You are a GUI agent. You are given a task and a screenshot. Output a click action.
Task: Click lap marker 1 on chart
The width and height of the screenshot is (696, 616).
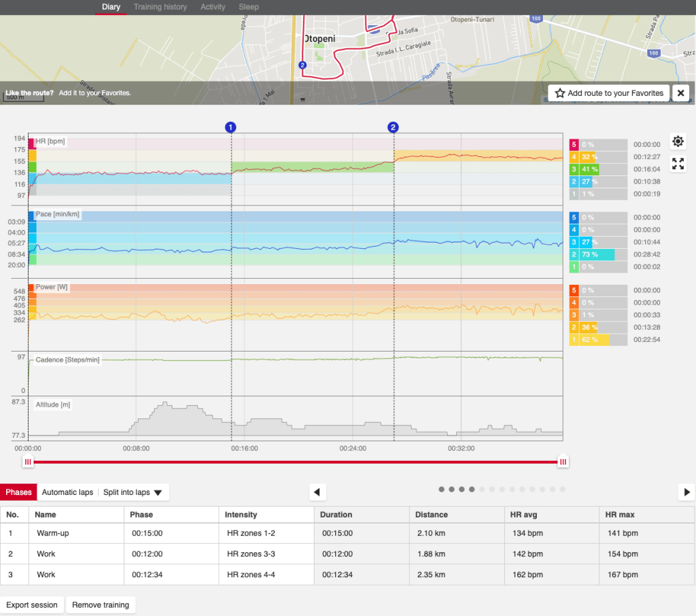tap(231, 127)
